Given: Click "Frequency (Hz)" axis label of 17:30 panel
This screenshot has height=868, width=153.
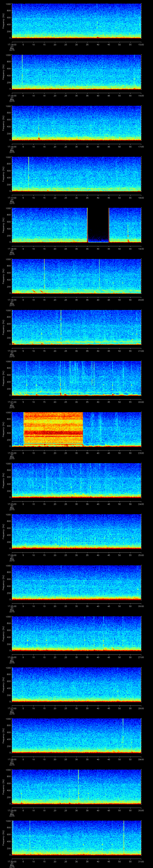Looking at the screenshot, I should coord(3,837).
